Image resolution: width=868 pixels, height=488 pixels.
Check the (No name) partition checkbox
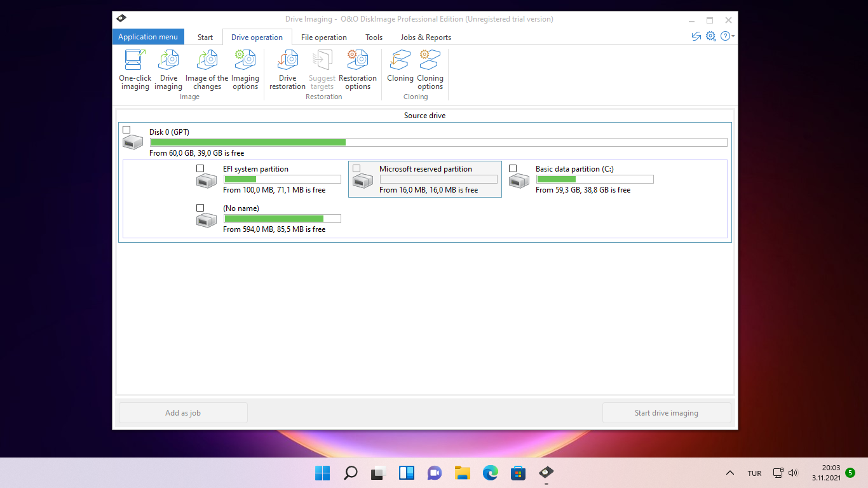tap(200, 208)
